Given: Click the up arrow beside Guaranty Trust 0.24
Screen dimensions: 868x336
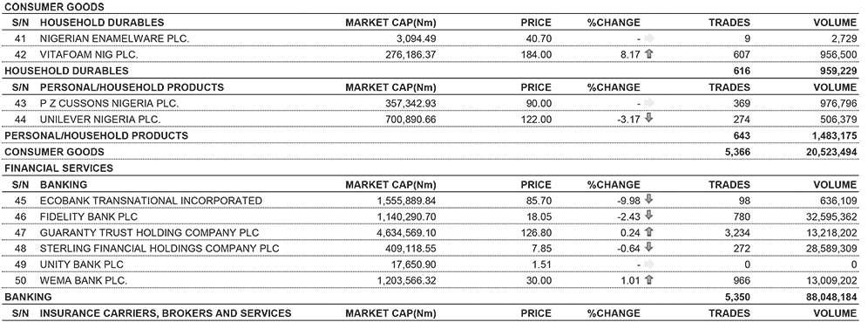Looking at the screenshot, I should click(x=649, y=232).
